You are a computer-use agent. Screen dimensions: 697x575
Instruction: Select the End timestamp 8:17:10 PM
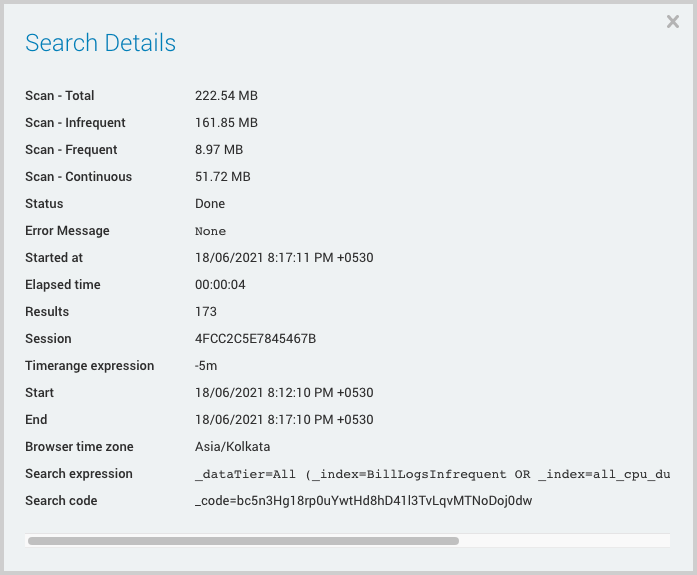[283, 420]
